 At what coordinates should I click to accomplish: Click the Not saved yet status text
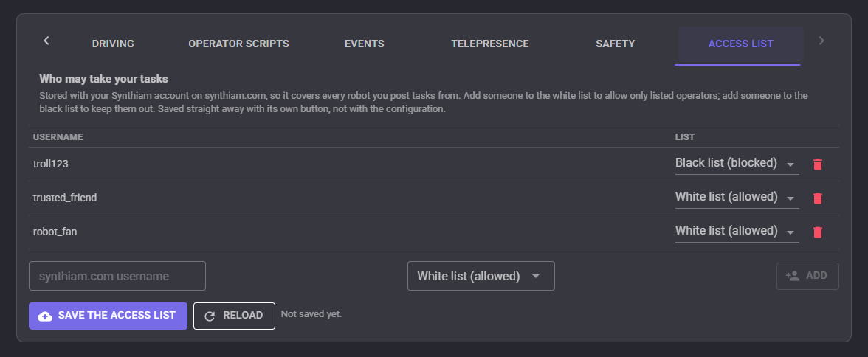click(x=311, y=313)
